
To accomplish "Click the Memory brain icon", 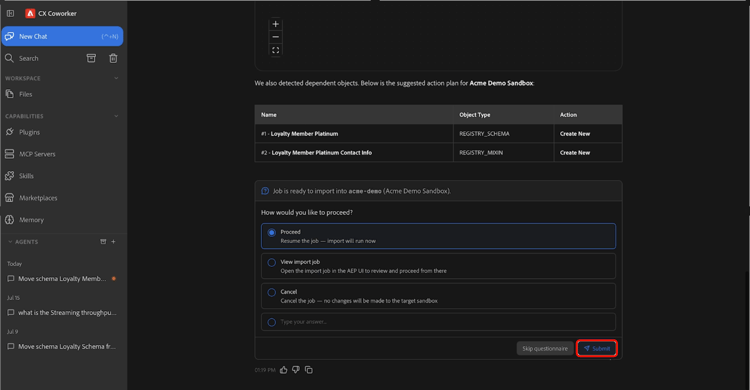I will [x=10, y=220].
